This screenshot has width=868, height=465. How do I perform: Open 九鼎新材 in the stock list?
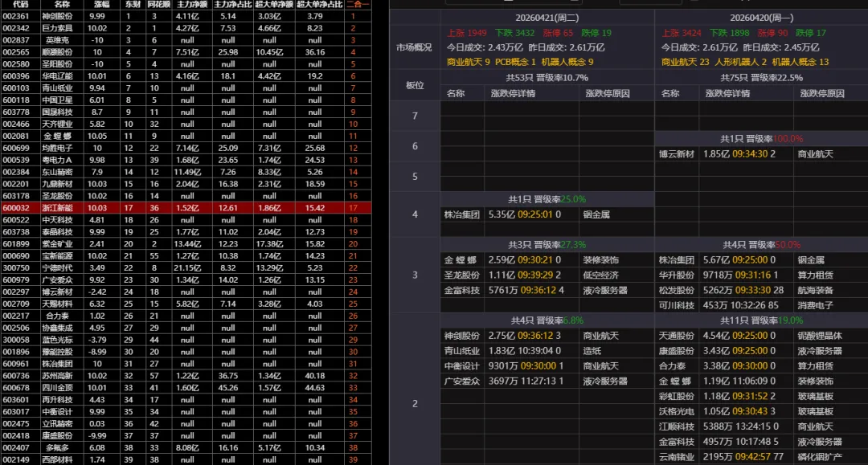[x=58, y=184]
